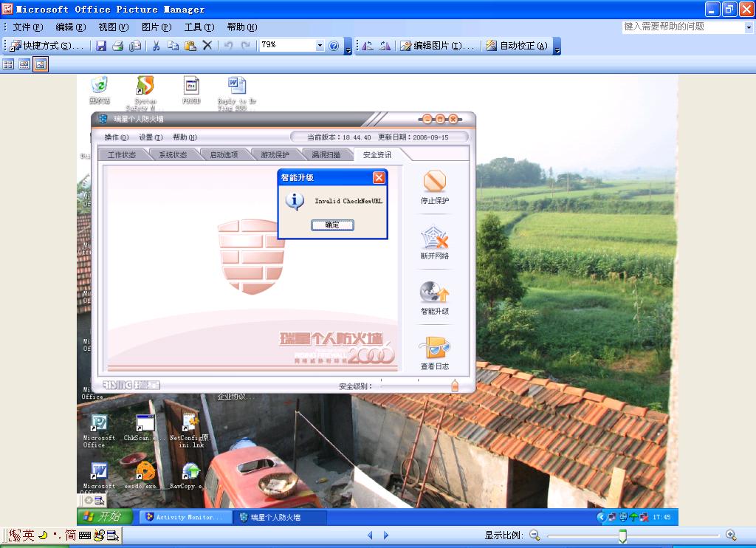Zoom out with the minus magnifier
Screen dimensions: 756x548
coord(535,535)
